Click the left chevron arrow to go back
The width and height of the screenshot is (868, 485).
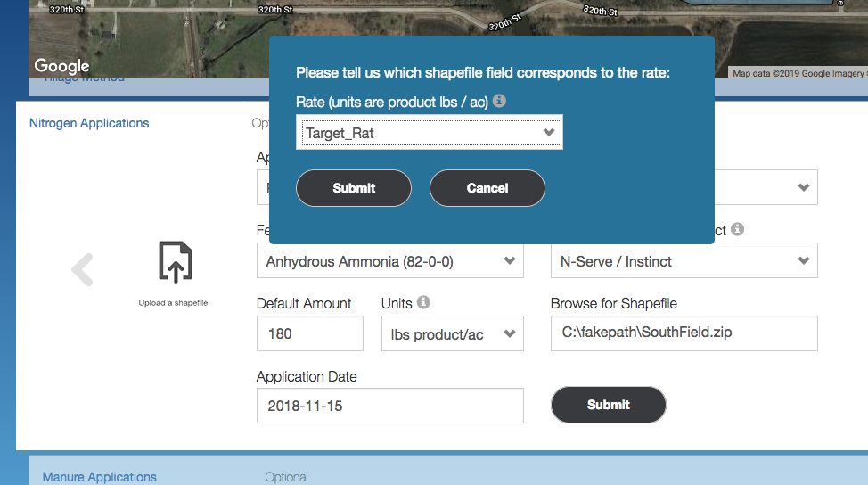pyautogui.click(x=82, y=269)
